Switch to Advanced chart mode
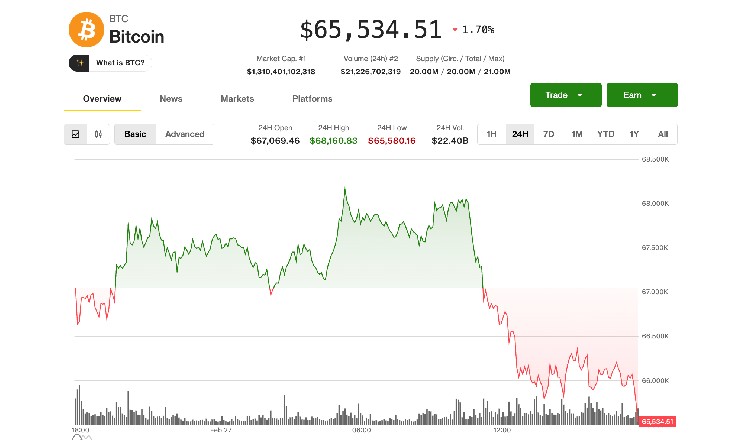This screenshot has height=440, width=745. [x=184, y=134]
